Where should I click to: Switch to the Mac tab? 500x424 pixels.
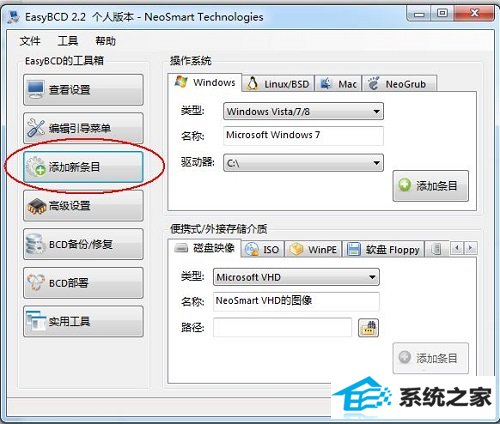(x=338, y=84)
